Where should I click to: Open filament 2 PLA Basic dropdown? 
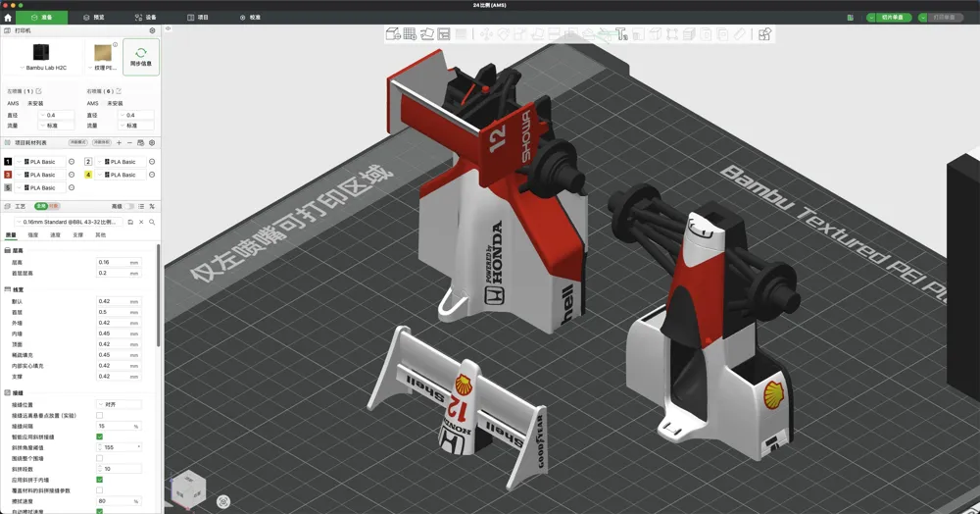click(x=122, y=161)
